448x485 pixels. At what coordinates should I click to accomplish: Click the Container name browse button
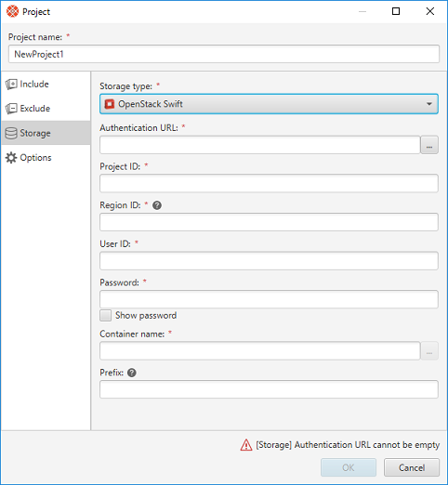[429, 351]
